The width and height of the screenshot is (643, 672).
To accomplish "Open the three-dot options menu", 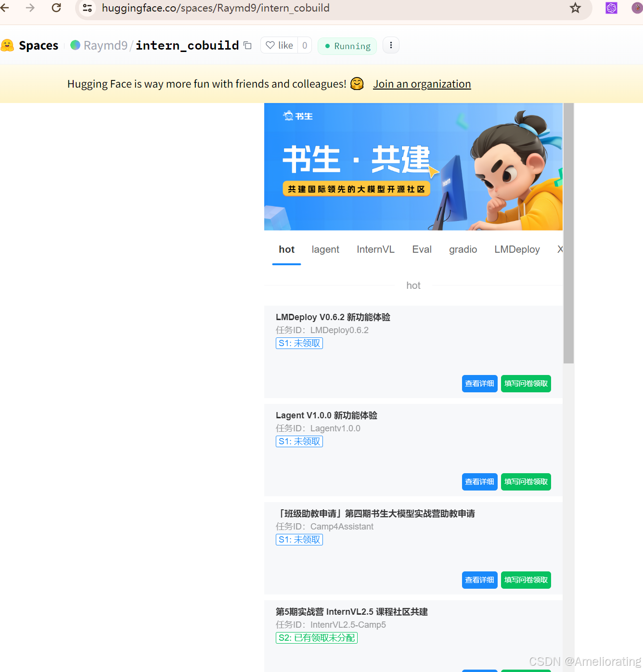I will click(391, 45).
